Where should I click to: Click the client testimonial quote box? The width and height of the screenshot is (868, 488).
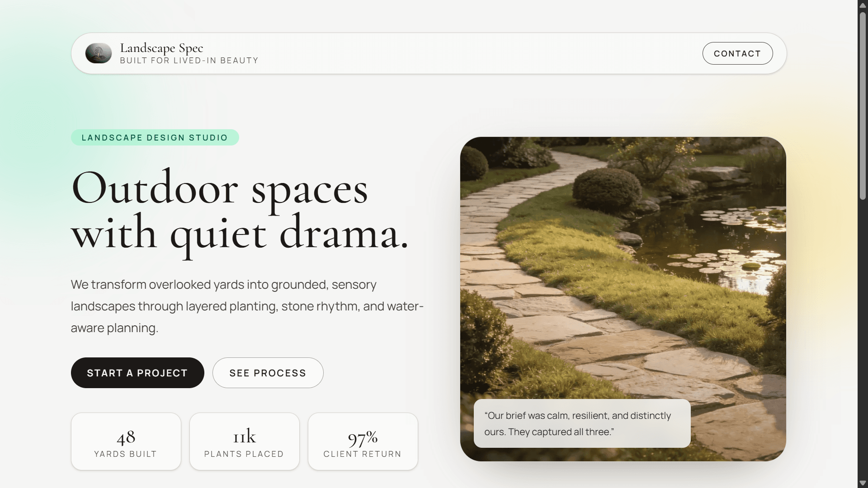pyautogui.click(x=582, y=423)
